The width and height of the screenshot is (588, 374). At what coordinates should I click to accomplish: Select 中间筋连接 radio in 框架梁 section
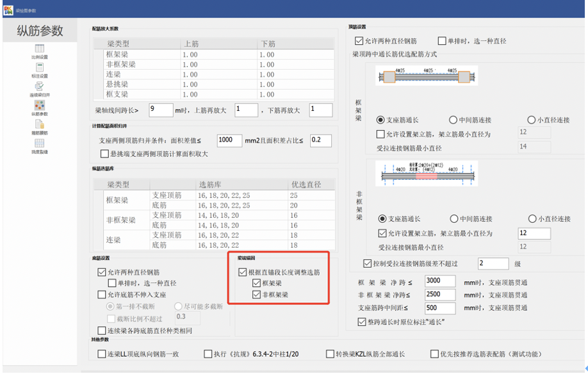[453, 120]
